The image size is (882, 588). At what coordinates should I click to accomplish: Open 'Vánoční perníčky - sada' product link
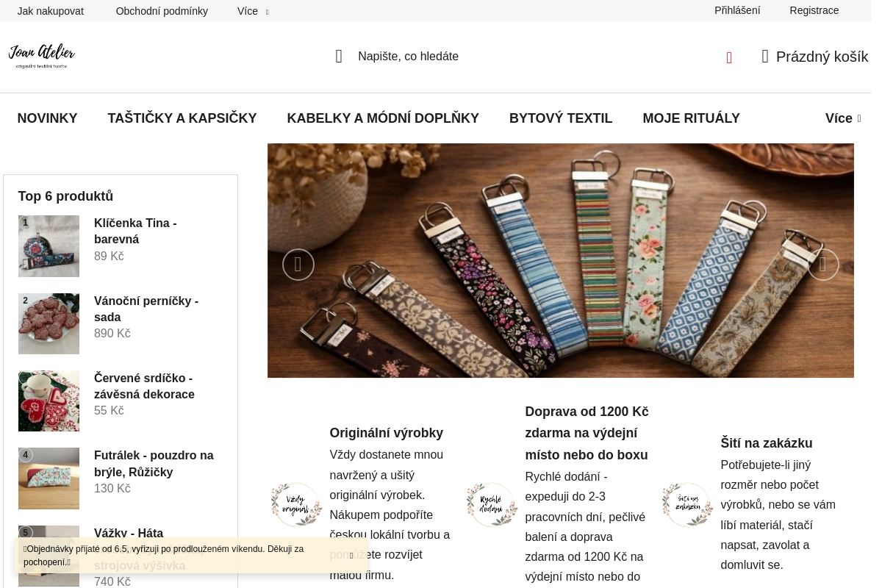coord(146,309)
